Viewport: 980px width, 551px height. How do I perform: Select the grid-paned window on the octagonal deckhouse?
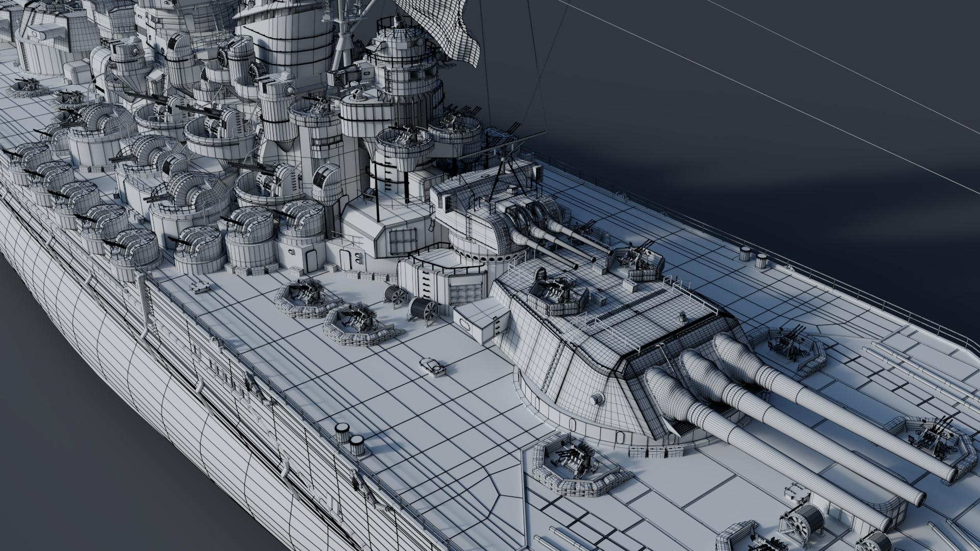402,241
